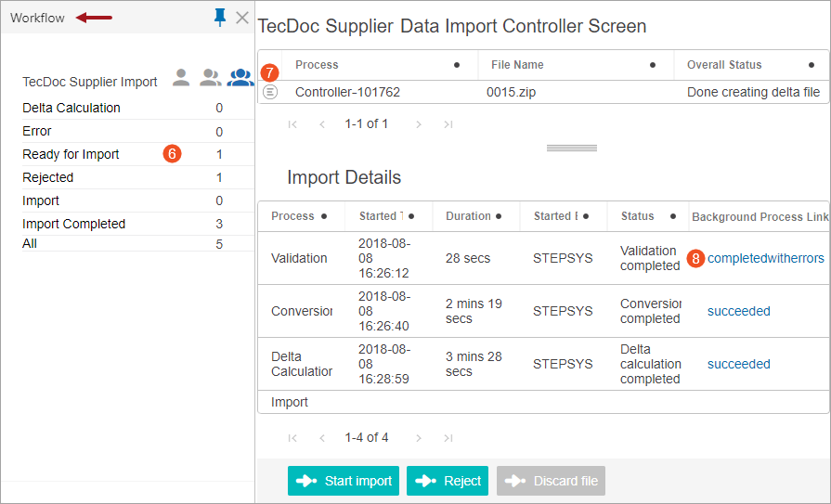
Task: Click the Validation process cell
Action: click(299, 258)
